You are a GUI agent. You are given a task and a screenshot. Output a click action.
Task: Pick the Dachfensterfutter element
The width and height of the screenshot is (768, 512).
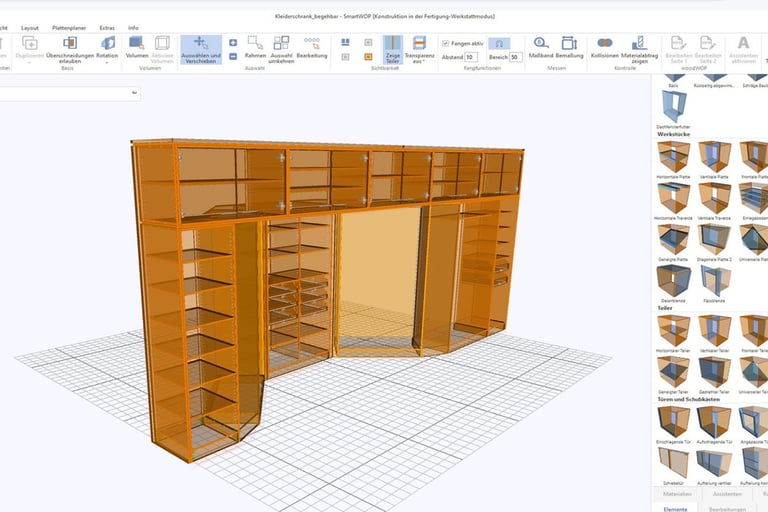[x=673, y=110]
